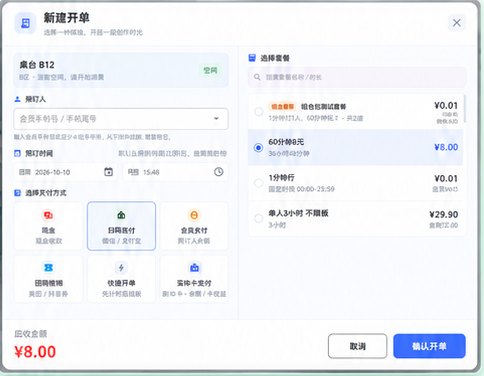Screen dimensions: 484x376
Task: Click the blue ¥8.00 price in package list
Action: [x=446, y=147]
